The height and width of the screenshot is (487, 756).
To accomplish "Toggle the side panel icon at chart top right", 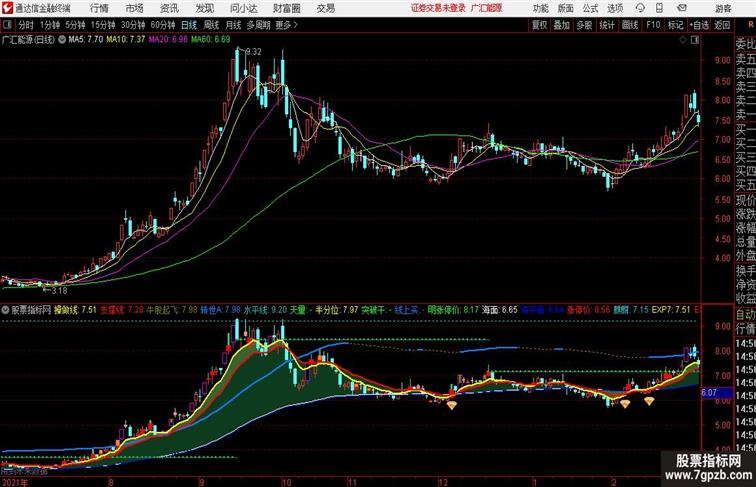I will 695,40.
